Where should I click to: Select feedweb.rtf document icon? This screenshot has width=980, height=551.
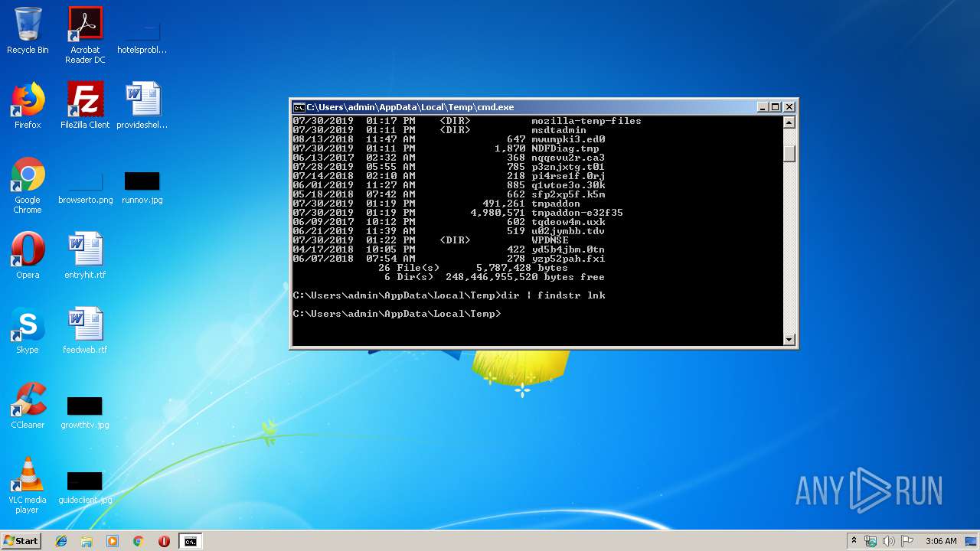tap(85, 331)
